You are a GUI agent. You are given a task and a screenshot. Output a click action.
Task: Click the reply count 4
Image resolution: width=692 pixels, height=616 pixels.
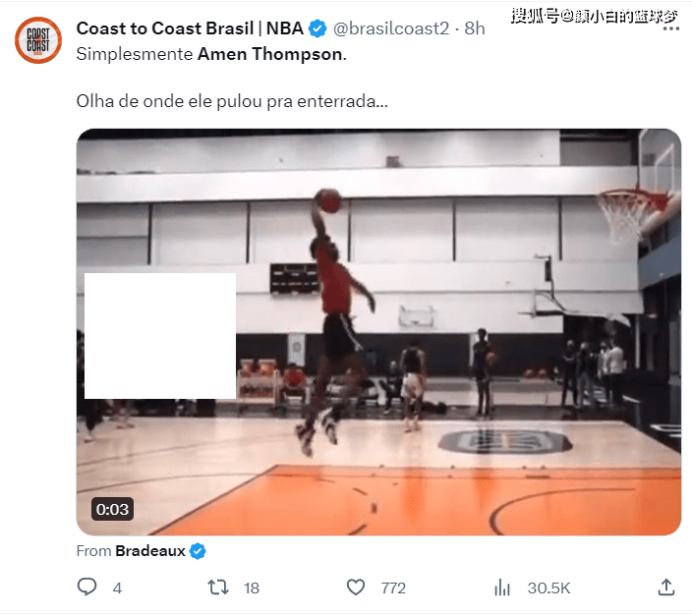point(117,588)
